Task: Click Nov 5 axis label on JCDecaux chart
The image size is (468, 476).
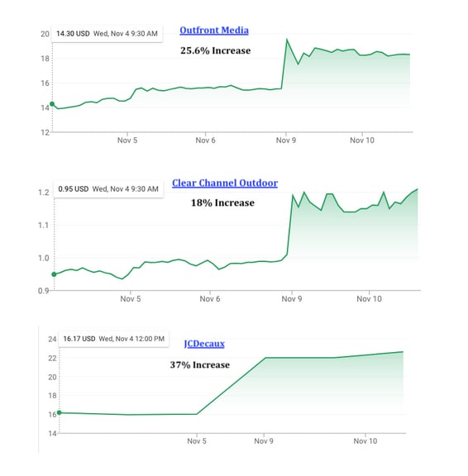Action: click(197, 441)
